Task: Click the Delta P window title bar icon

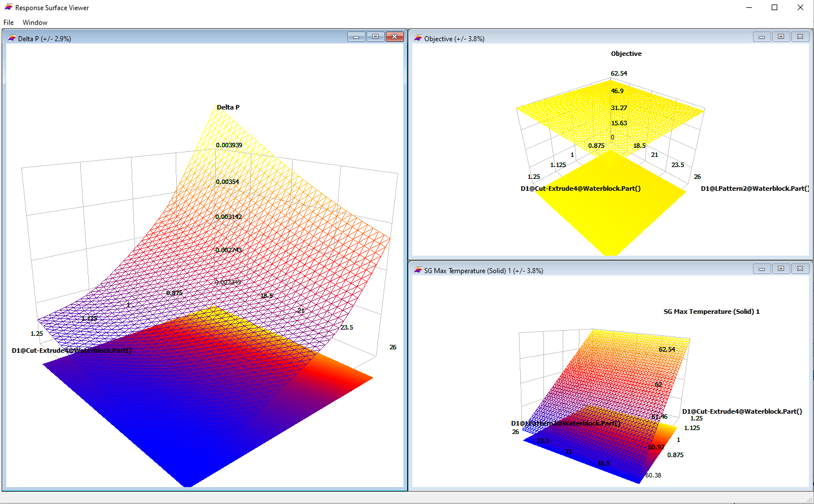Action: click(12, 38)
